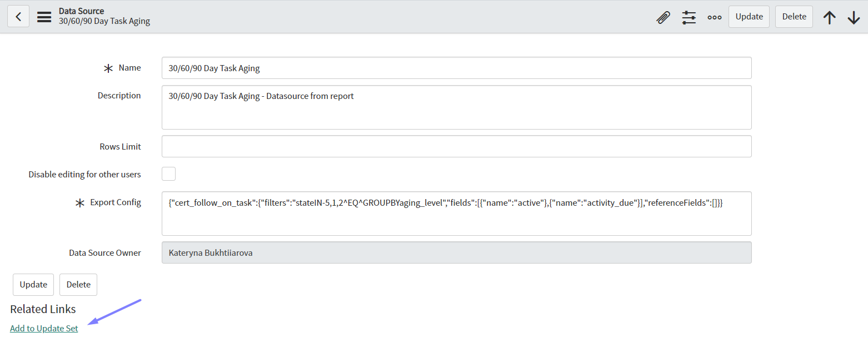
Task: Click the personalize form sliders icon
Action: coord(689,17)
